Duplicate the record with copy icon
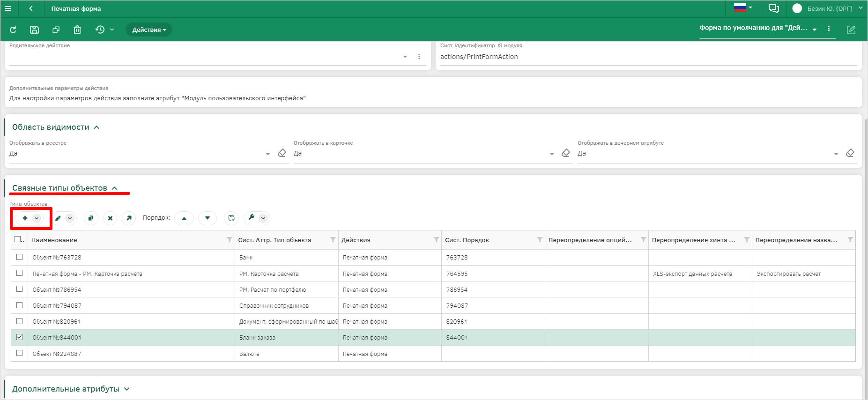868x400 pixels. (56, 30)
